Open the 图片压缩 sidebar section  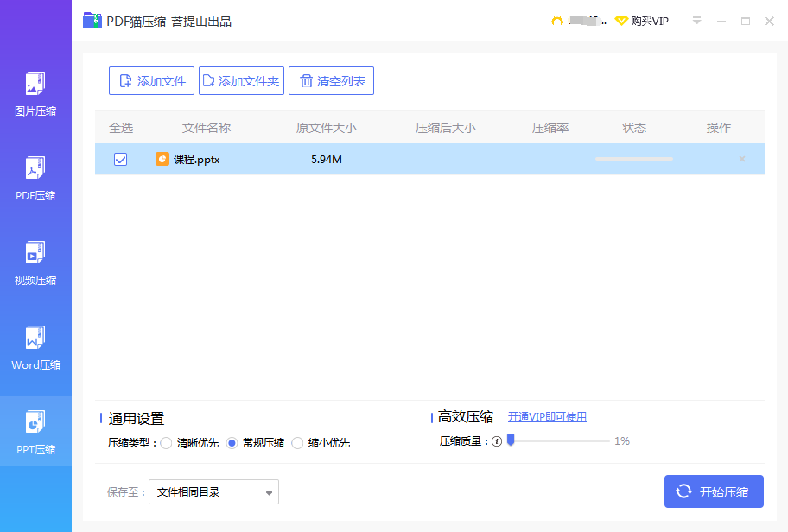click(35, 94)
